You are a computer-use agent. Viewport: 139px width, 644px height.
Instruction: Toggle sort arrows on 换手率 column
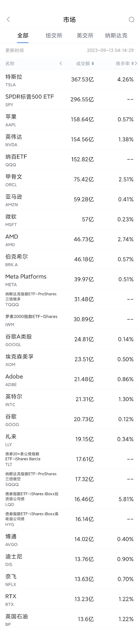coord(132,64)
